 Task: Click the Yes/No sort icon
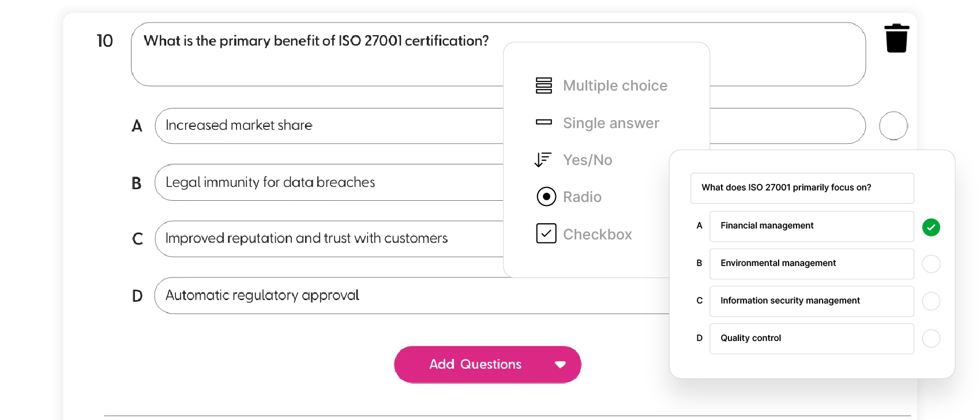pos(543,160)
